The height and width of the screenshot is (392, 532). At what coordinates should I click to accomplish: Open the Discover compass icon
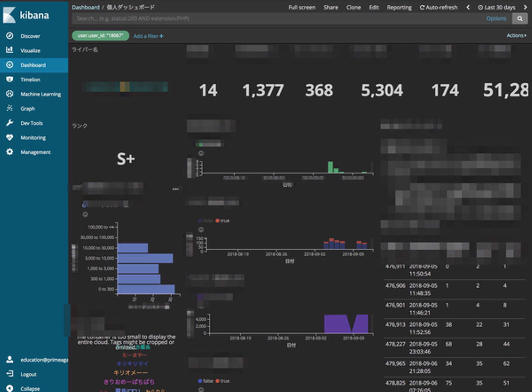(10, 36)
